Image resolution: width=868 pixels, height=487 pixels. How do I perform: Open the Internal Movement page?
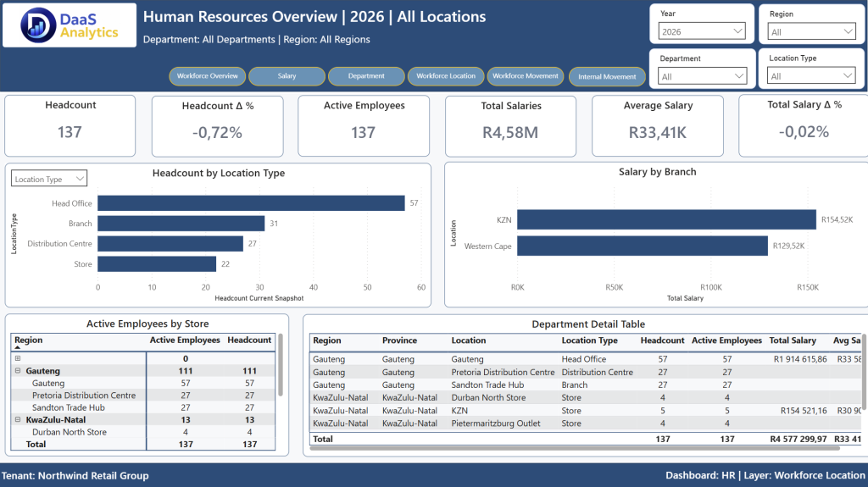(x=607, y=76)
